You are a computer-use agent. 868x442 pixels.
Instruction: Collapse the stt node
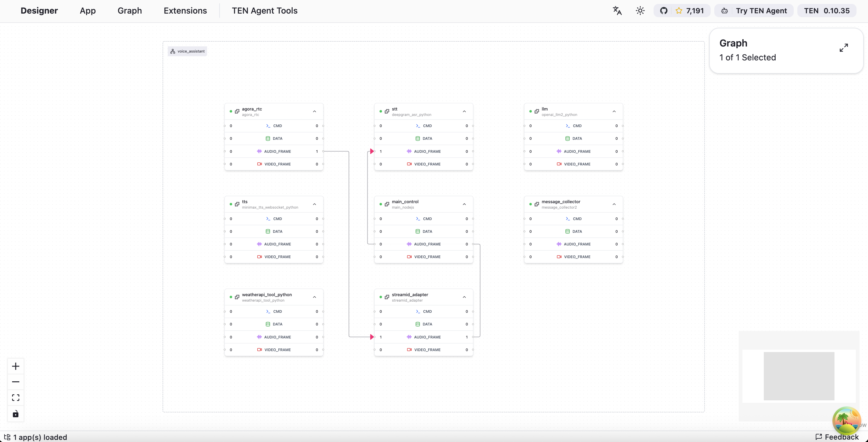click(464, 111)
